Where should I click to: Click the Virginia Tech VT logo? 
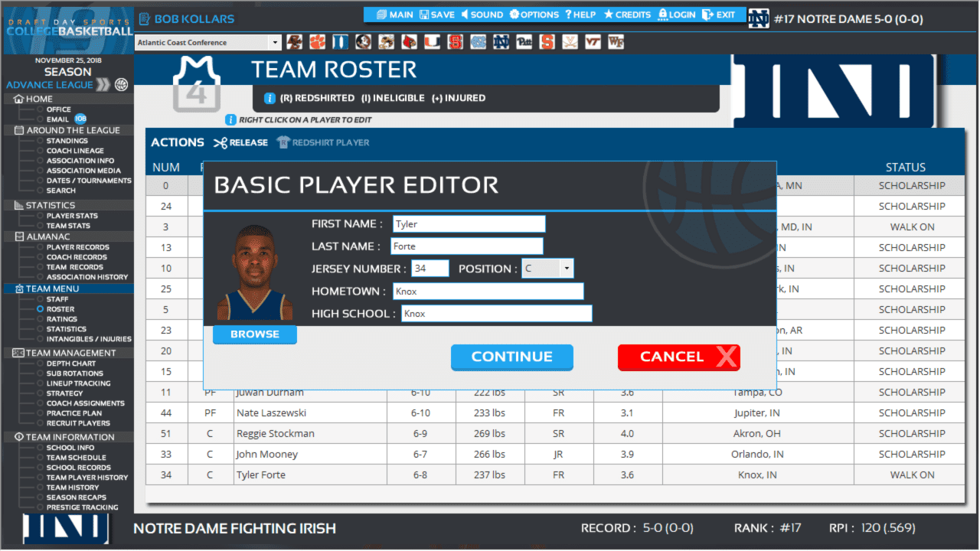click(x=592, y=42)
